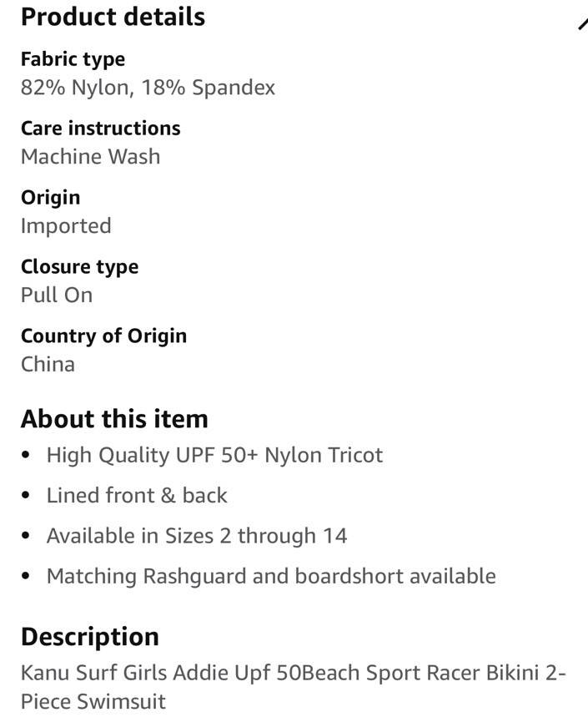Viewport: 588px width, 727px height.
Task: Click the Piece Swimsuit description line
Action: click(x=93, y=701)
